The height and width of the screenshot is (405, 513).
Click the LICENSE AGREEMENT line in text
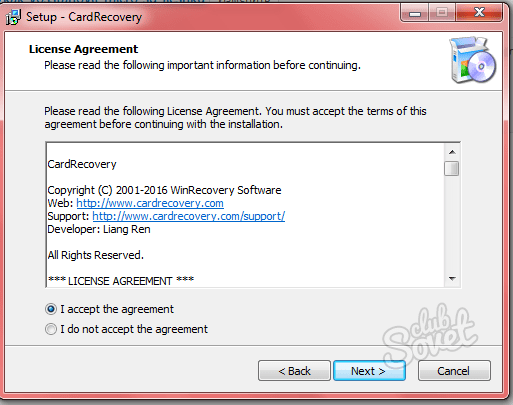[x=121, y=281]
